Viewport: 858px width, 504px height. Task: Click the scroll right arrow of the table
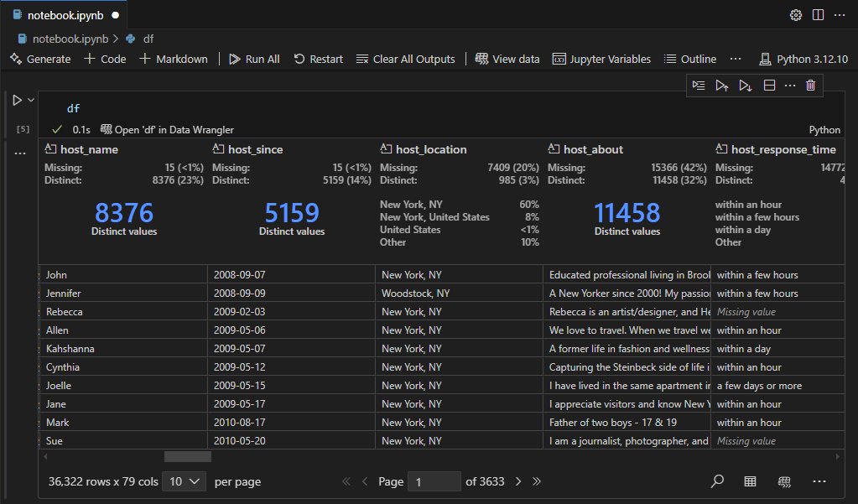click(837, 456)
